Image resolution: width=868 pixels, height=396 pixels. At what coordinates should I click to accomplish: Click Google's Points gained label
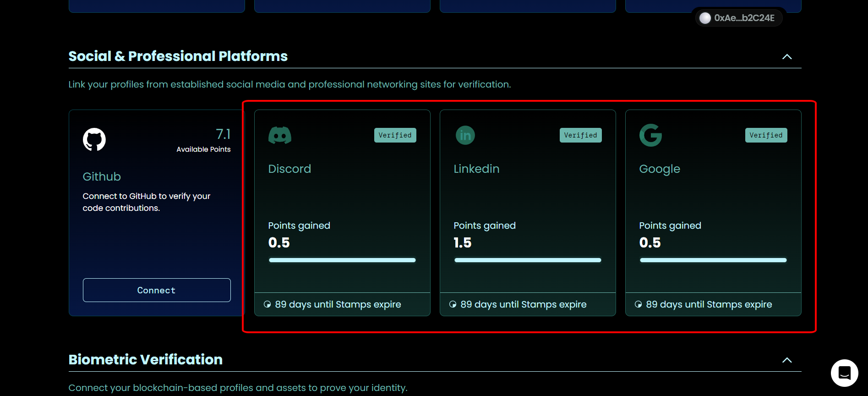pos(670,225)
